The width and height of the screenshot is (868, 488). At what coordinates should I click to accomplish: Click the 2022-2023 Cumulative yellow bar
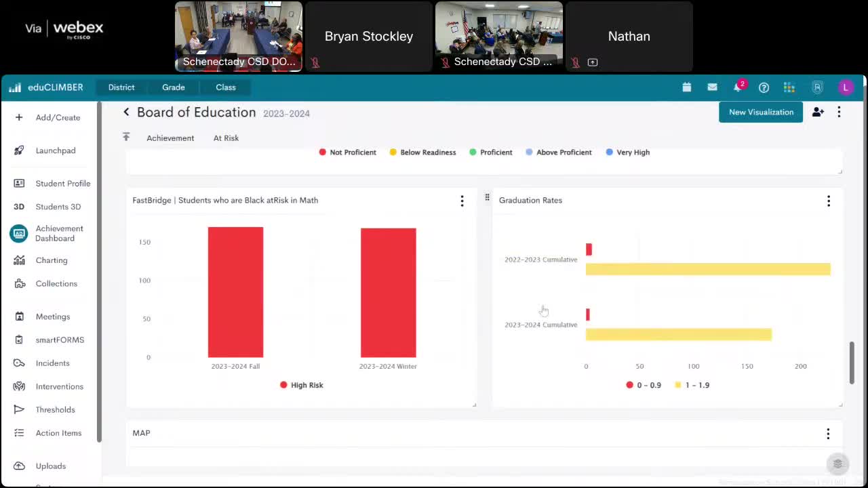tap(708, 269)
